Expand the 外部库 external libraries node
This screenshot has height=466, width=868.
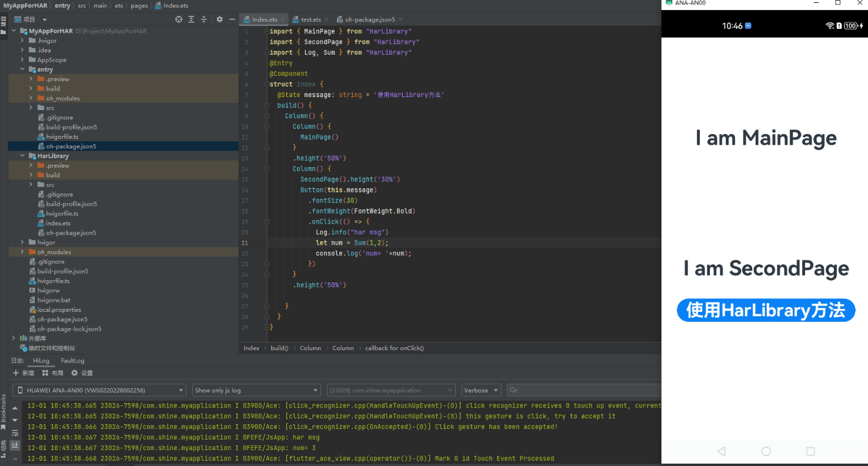14,338
